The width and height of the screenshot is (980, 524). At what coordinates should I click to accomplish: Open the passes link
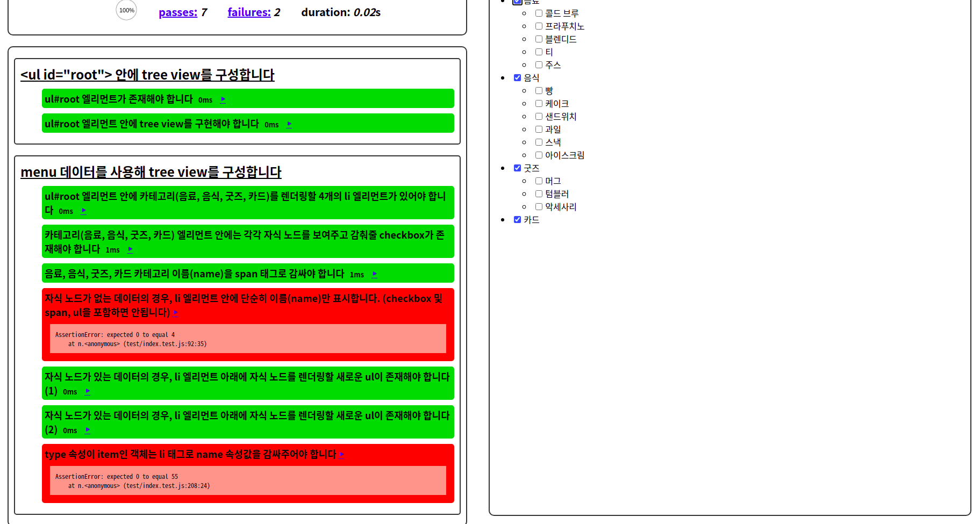tap(178, 12)
